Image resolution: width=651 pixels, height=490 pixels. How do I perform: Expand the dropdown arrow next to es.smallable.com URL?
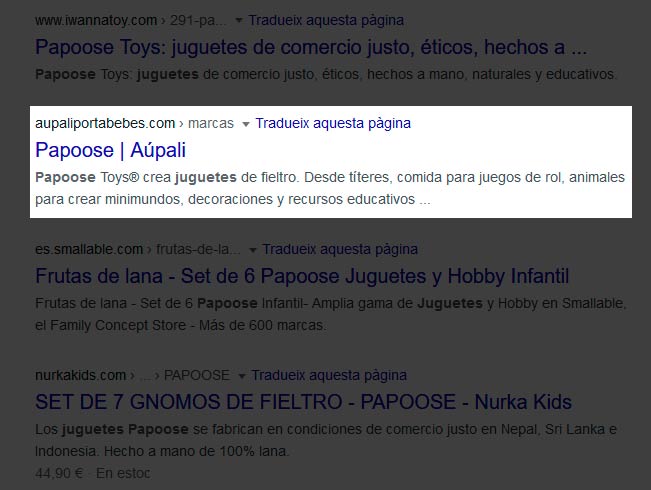(x=253, y=250)
